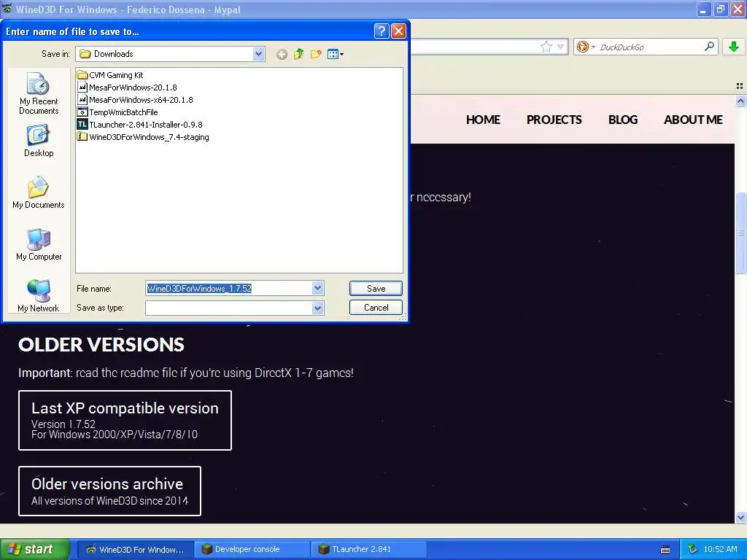Click the DuckDuckGo search field

point(650,47)
